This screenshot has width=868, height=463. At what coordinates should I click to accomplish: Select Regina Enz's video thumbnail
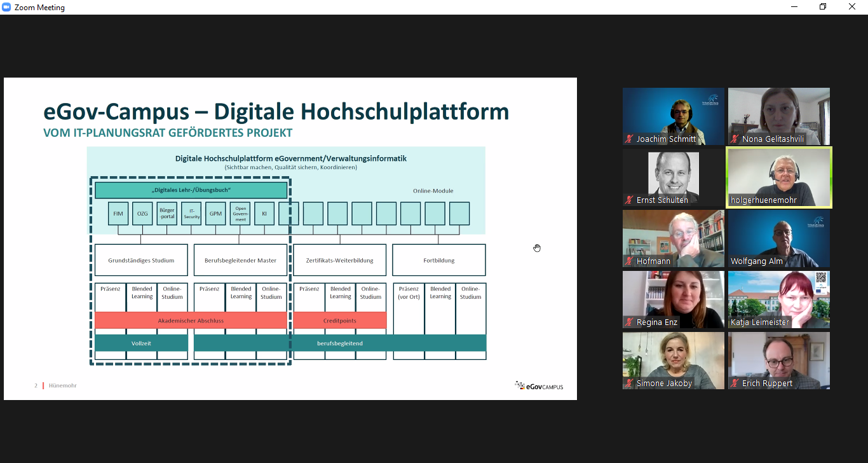tap(674, 300)
